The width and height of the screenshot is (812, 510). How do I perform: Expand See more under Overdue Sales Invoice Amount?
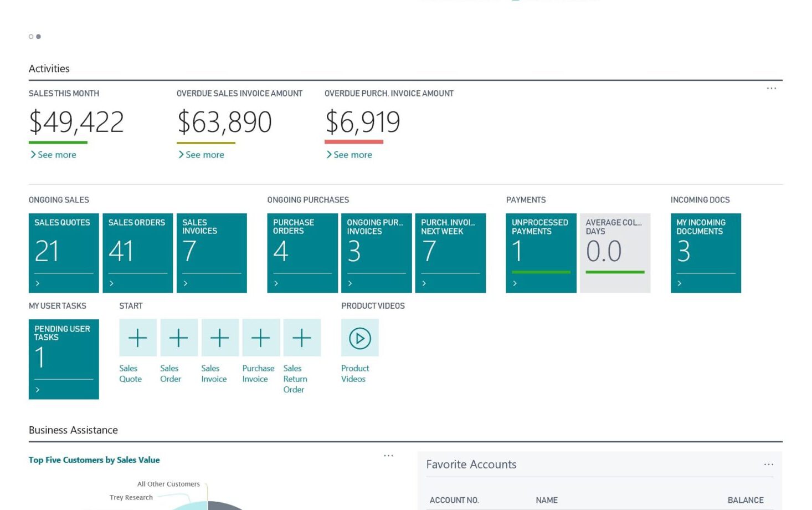(201, 155)
